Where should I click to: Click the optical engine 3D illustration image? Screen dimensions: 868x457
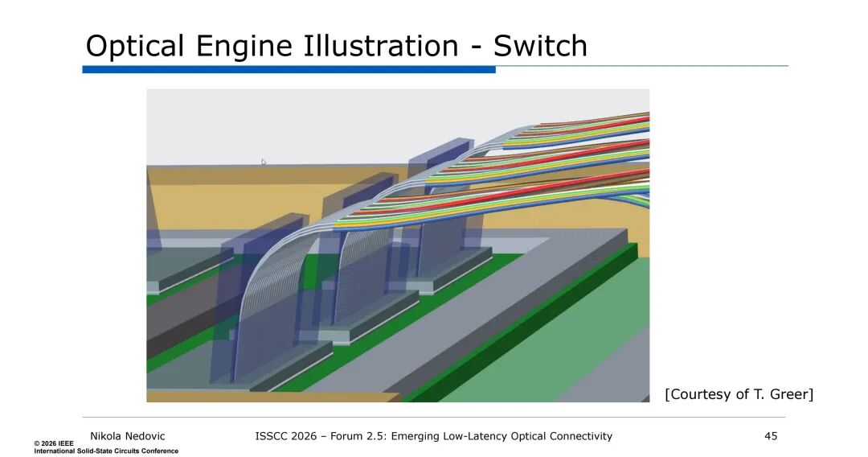pyautogui.click(x=398, y=245)
